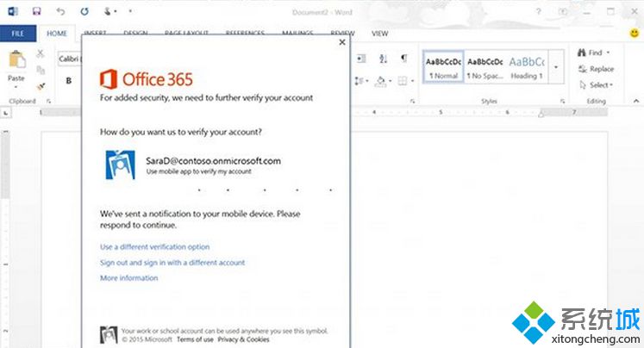
Task: Open Ribbon Display Options icon
Action: click(563, 11)
